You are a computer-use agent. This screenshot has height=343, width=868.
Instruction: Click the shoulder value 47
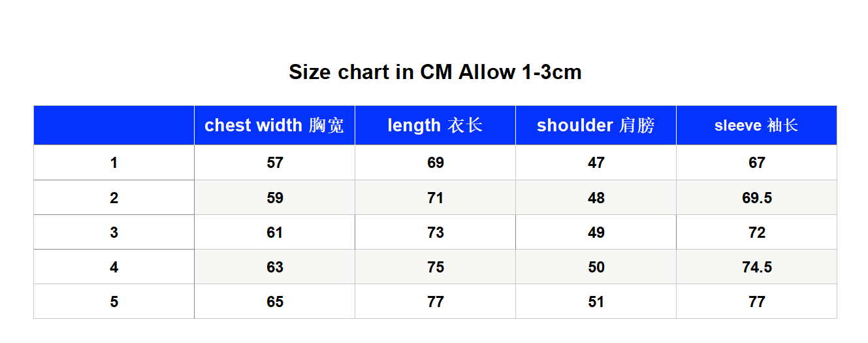[x=596, y=163]
